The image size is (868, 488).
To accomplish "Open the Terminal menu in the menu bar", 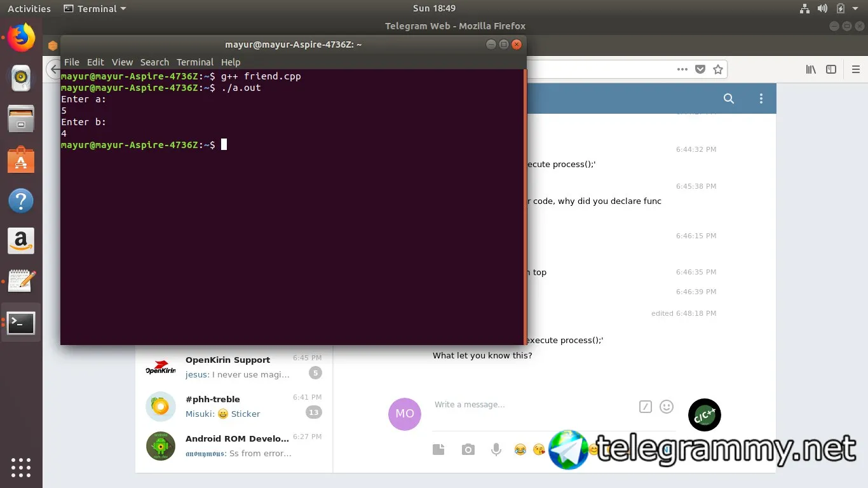I will (x=195, y=62).
